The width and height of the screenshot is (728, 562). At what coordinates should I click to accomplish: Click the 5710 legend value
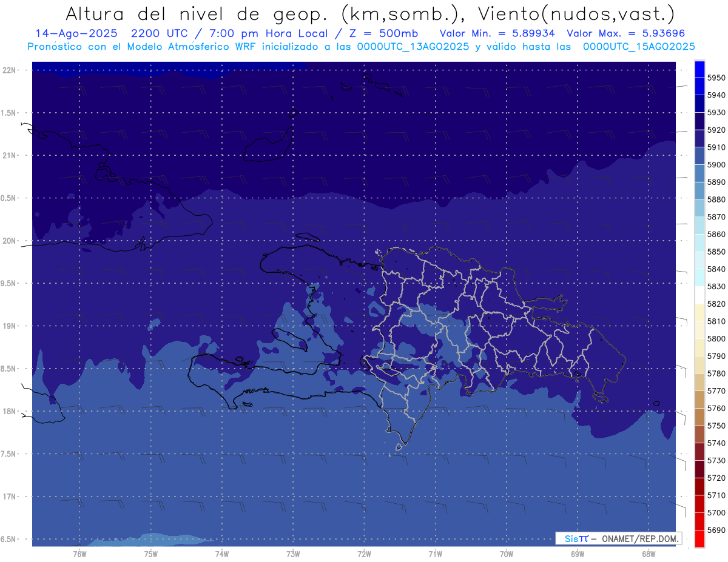point(716,495)
